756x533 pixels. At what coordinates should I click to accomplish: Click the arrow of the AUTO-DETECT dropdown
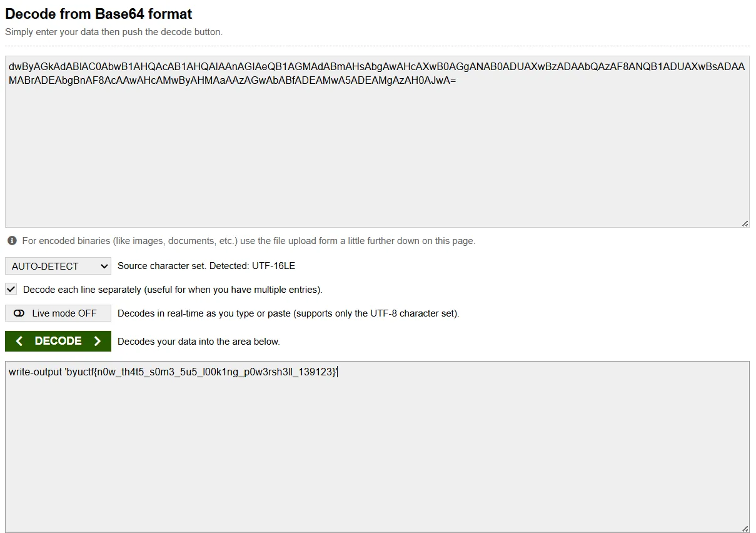pyautogui.click(x=104, y=266)
